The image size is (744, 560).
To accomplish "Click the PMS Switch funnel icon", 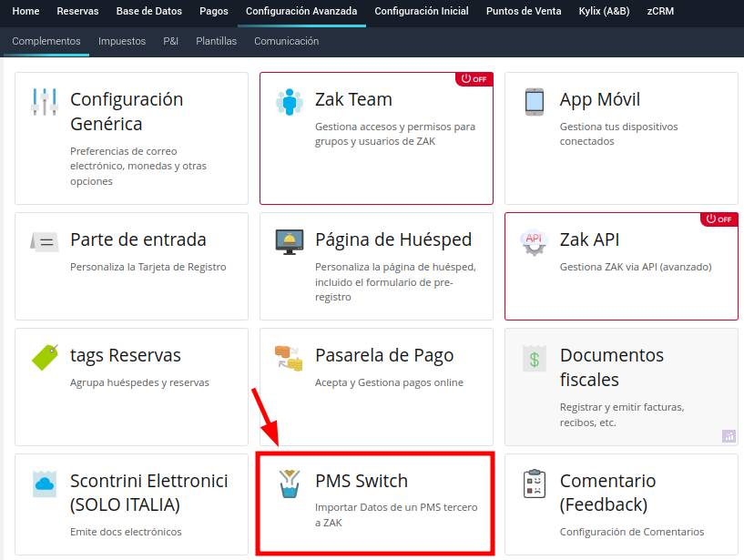I will 289,484.
